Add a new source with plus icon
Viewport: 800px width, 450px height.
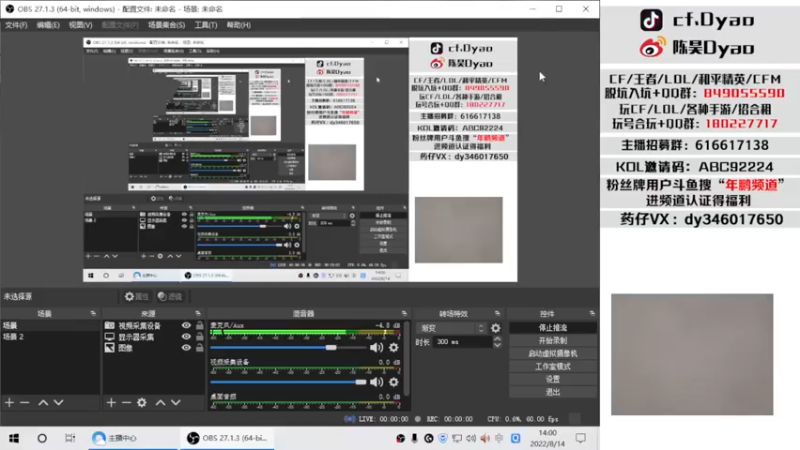pyautogui.click(x=111, y=403)
